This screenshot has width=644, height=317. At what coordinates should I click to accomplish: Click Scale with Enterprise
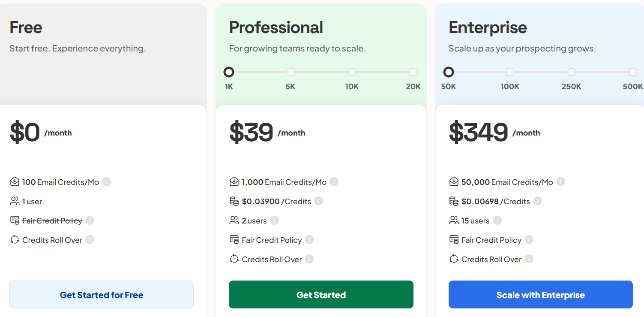540,294
